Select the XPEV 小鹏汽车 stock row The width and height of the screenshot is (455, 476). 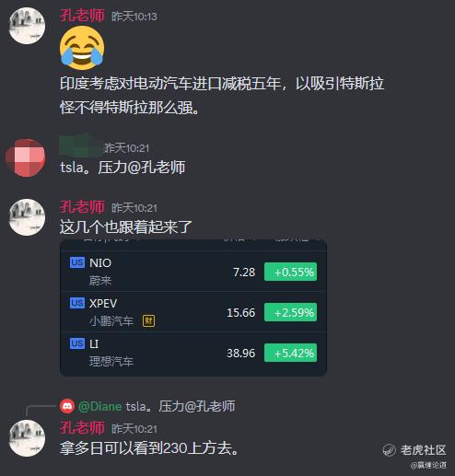point(193,312)
